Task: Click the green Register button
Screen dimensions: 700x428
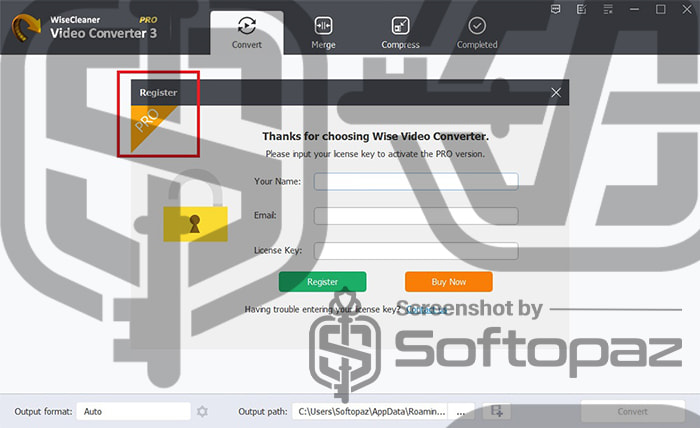Action: point(322,282)
